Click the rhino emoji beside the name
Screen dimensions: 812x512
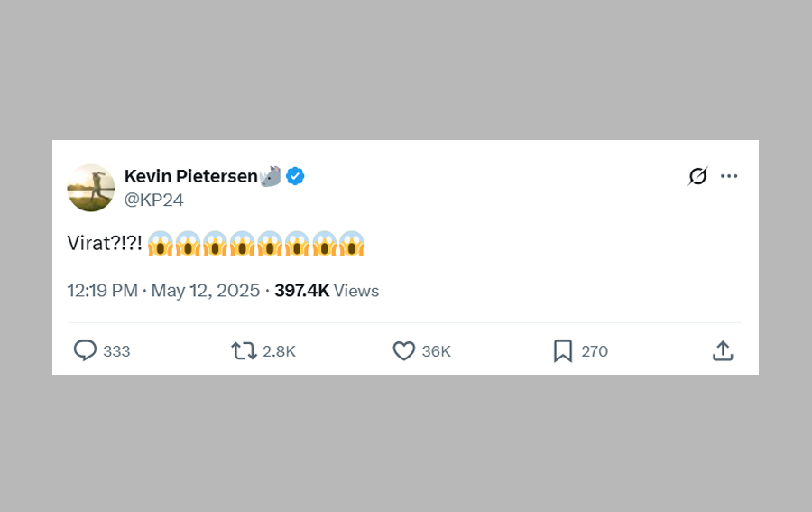point(271,175)
